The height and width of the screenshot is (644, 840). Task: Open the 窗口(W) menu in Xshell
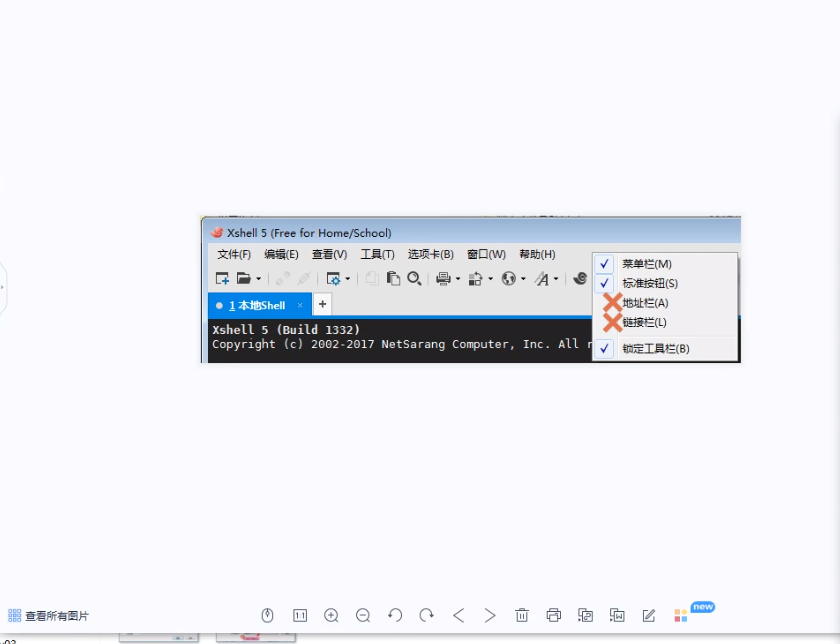click(x=486, y=254)
